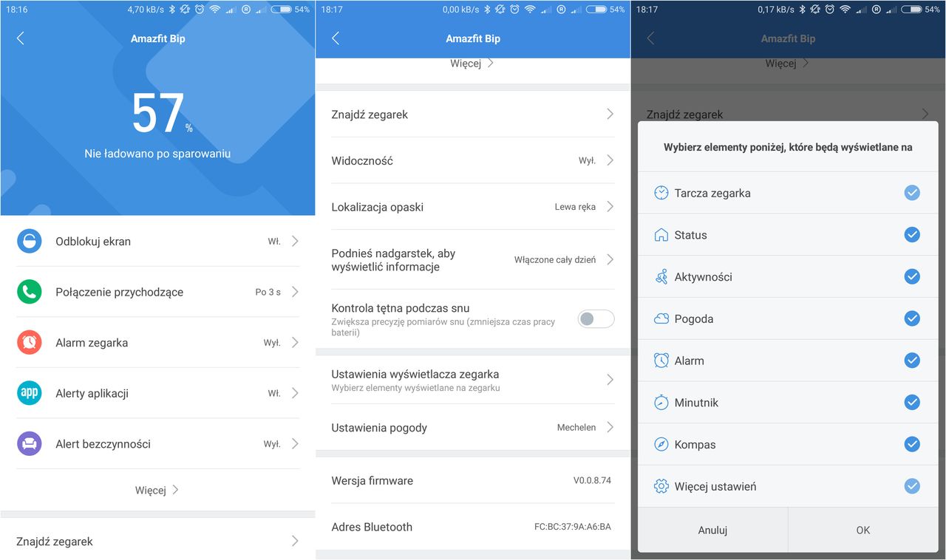Open Podnieś nadgarstek chevron arrow

click(x=610, y=259)
